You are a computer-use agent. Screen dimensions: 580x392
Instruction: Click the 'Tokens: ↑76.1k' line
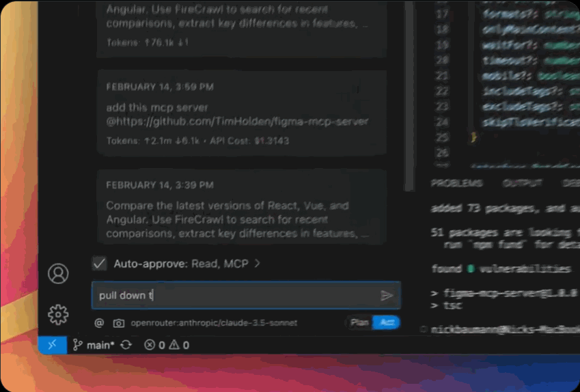[148, 42]
